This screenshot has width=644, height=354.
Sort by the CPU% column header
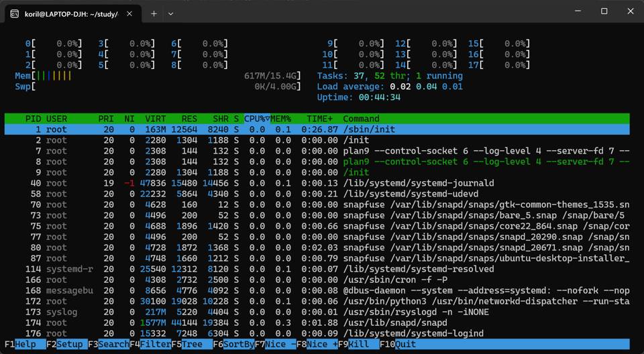(256, 119)
